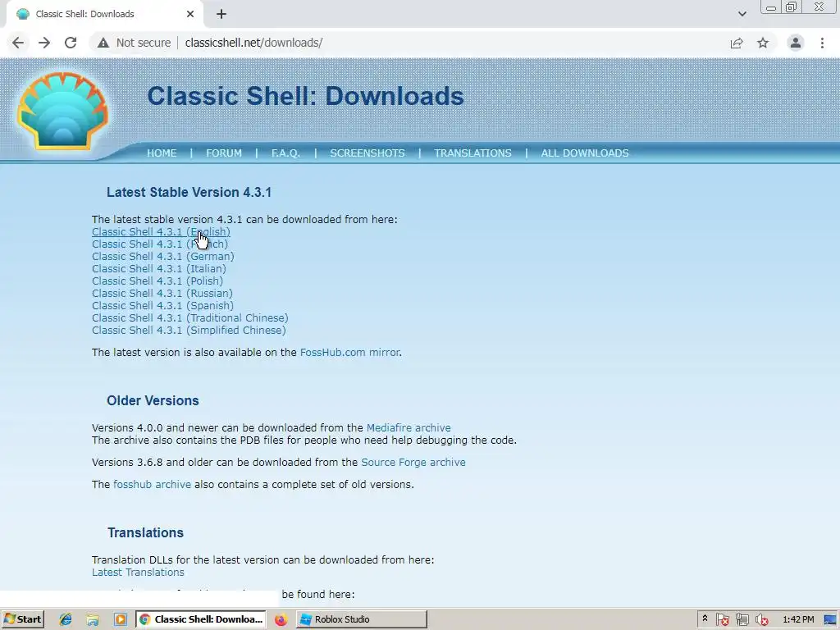This screenshot has height=630, width=840.
Task: Download Classic Shell 4.3.1 Italian
Action: (159, 268)
